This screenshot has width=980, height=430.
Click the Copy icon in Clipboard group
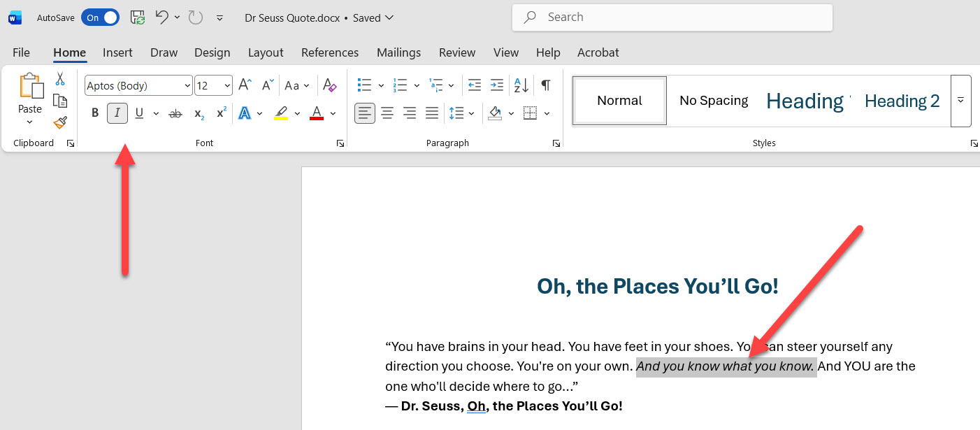(x=60, y=101)
